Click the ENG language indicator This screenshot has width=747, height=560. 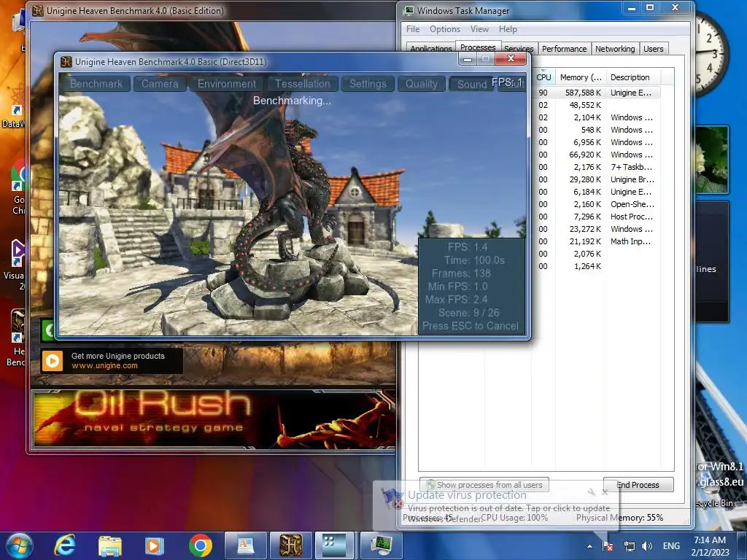pos(671,546)
